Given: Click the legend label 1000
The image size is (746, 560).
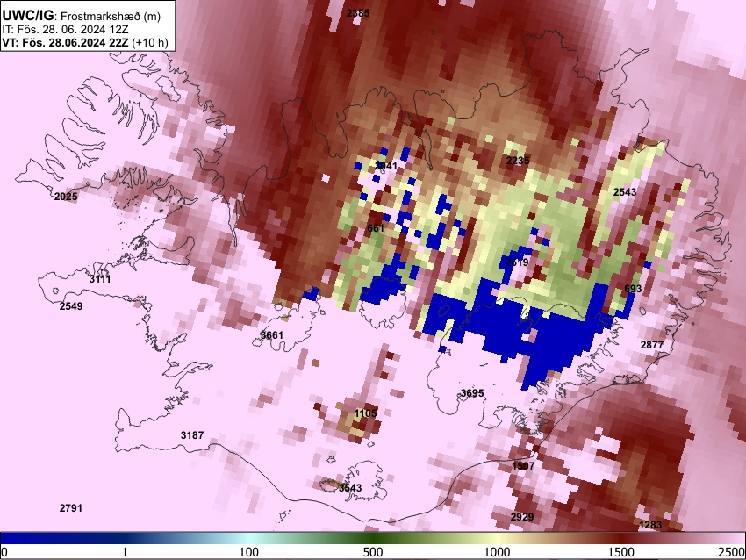Looking at the screenshot, I should click(x=497, y=552).
